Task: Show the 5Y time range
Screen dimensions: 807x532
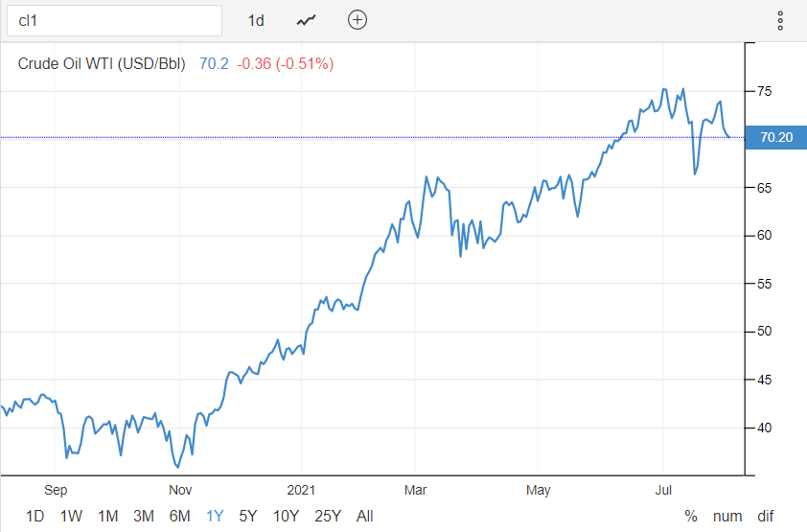Action: pos(247,516)
